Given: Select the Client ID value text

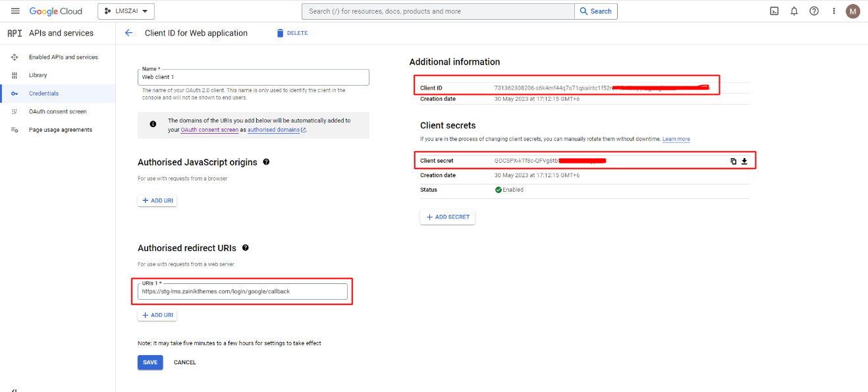Looking at the screenshot, I should tap(602, 88).
